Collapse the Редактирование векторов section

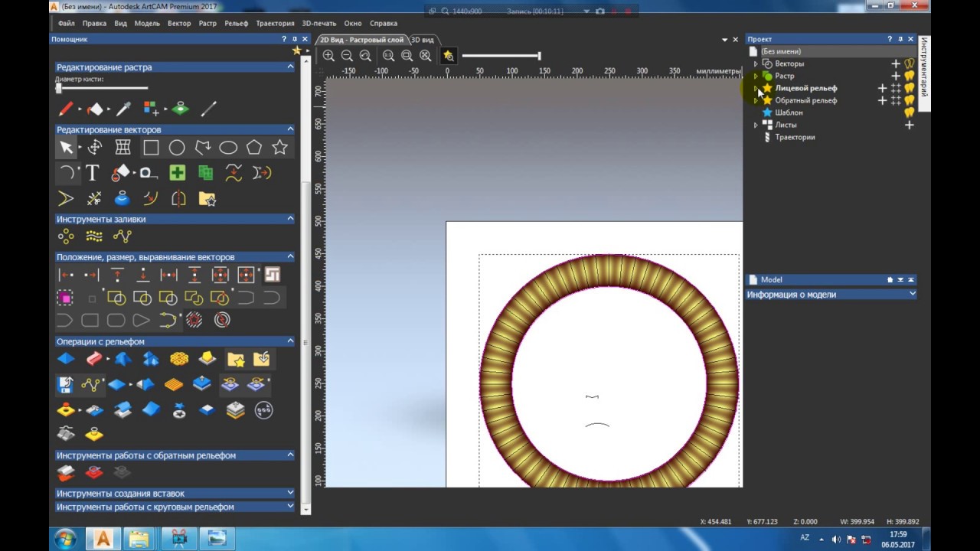click(290, 129)
